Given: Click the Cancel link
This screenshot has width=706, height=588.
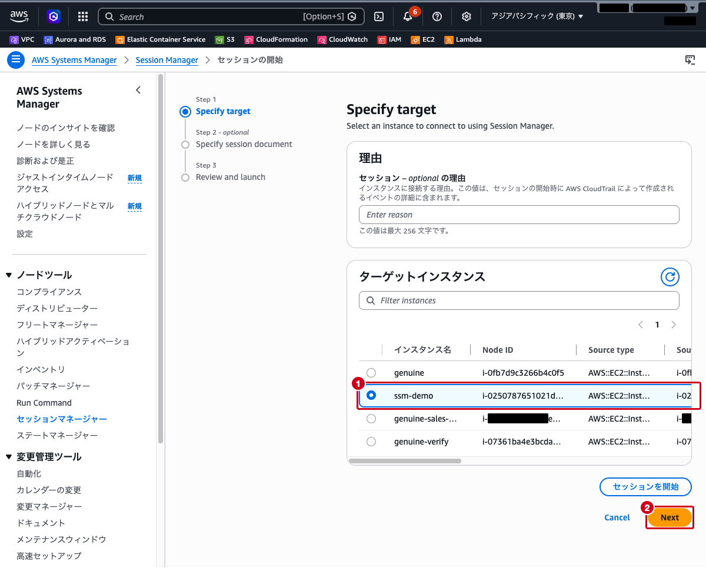Looking at the screenshot, I should pos(617,517).
